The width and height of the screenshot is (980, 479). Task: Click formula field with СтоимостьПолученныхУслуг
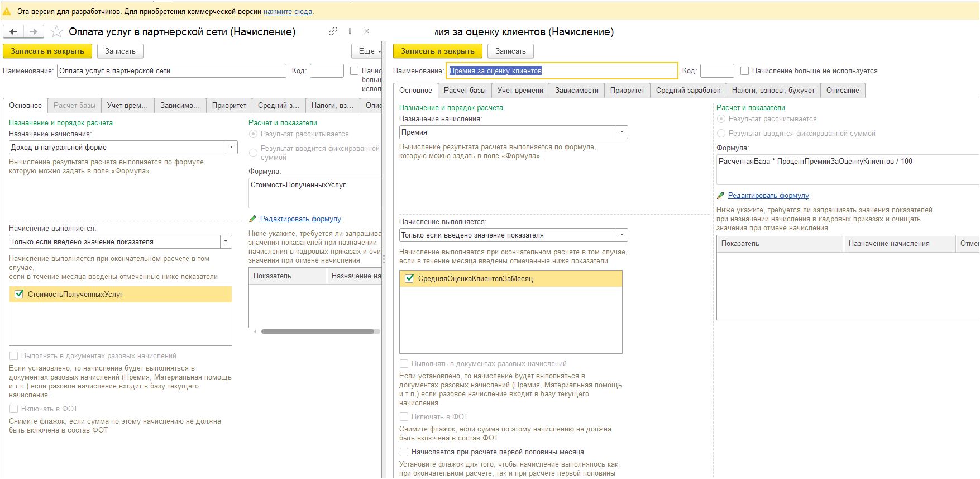coord(315,193)
